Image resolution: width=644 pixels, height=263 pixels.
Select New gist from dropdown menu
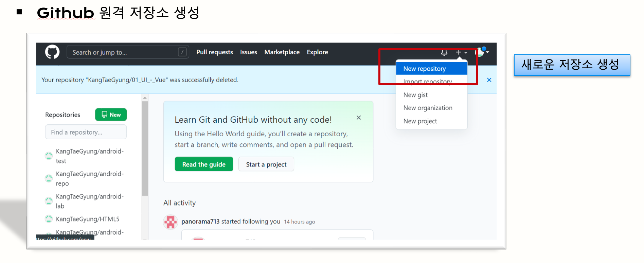click(432, 95)
